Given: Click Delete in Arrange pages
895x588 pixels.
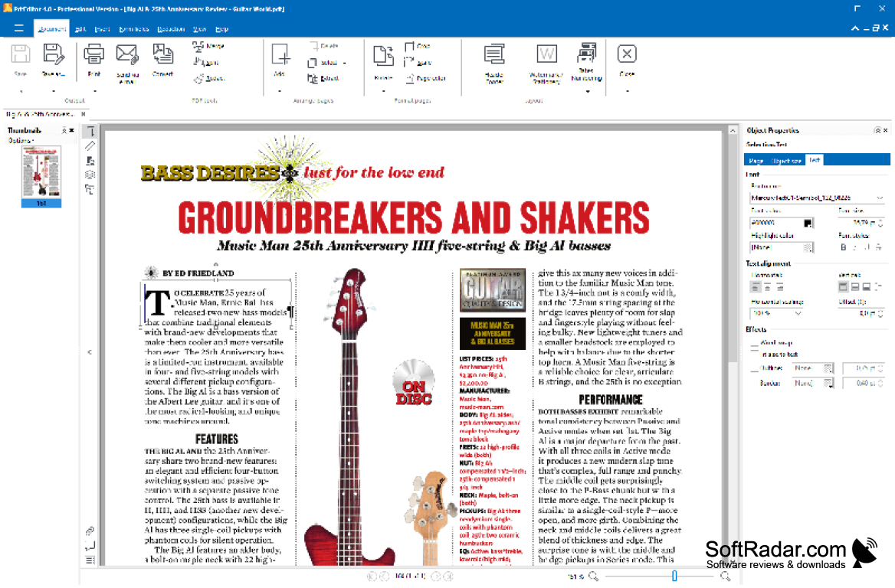Looking at the screenshot, I should (324, 46).
